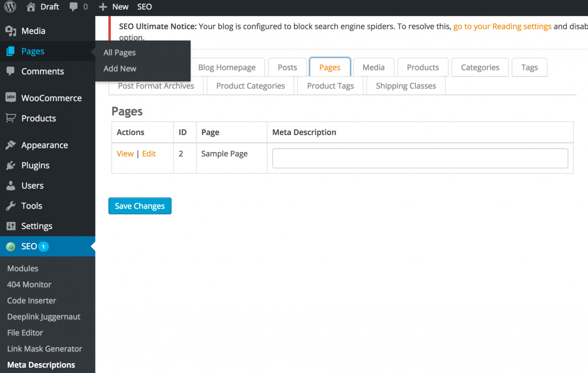Open your Reading settings link
The height and width of the screenshot is (373, 588).
tap(502, 26)
